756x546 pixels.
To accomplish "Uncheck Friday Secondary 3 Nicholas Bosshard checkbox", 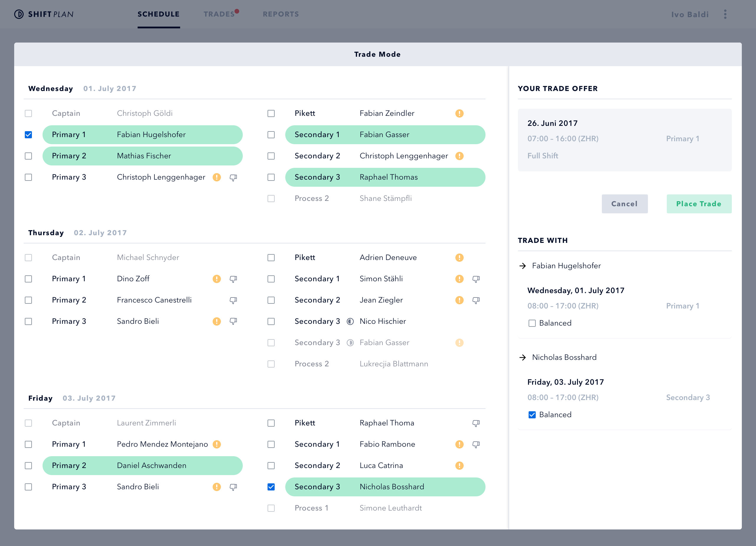I will pyautogui.click(x=271, y=487).
